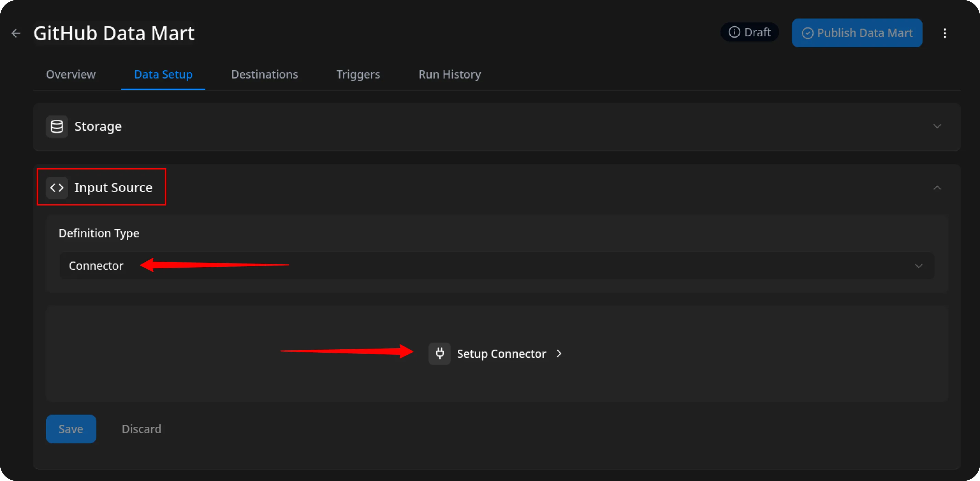Expand the Storage section
Screen dimensions: 980x481
click(937, 126)
